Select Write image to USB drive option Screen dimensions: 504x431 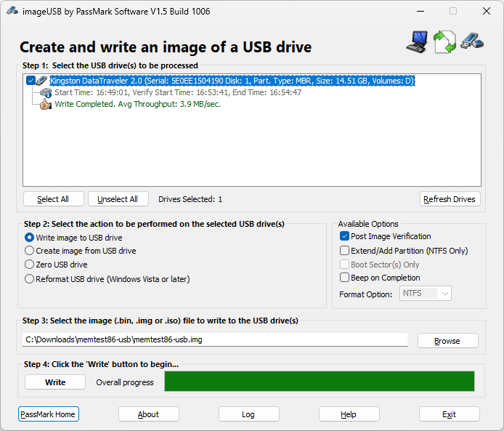[29, 238]
